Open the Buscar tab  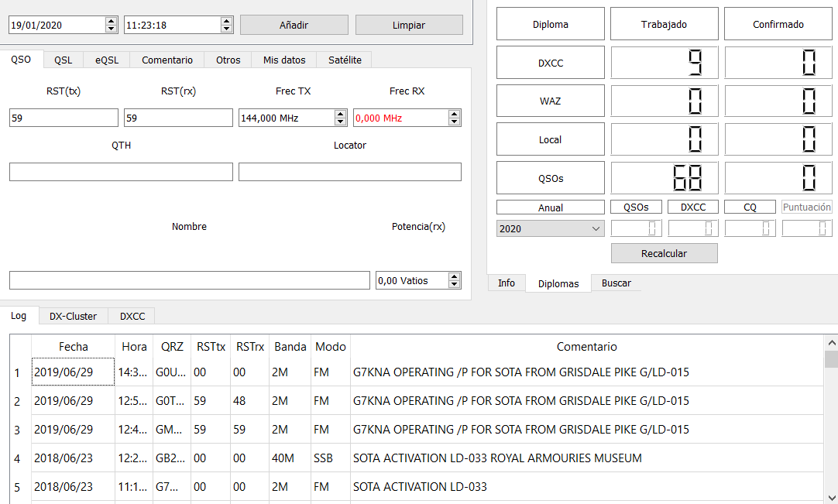616,283
